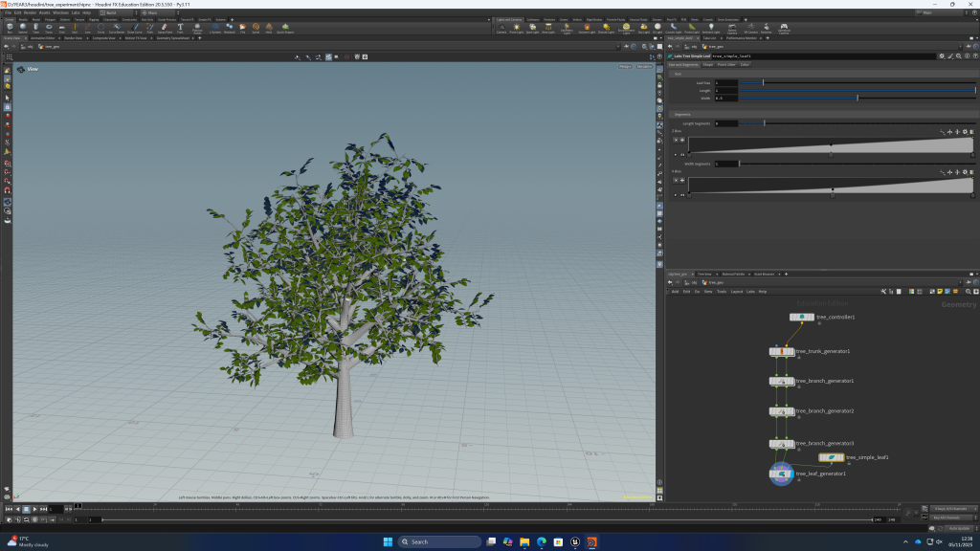Click the Torus shelf tool
The image size is (980, 551).
49,28
